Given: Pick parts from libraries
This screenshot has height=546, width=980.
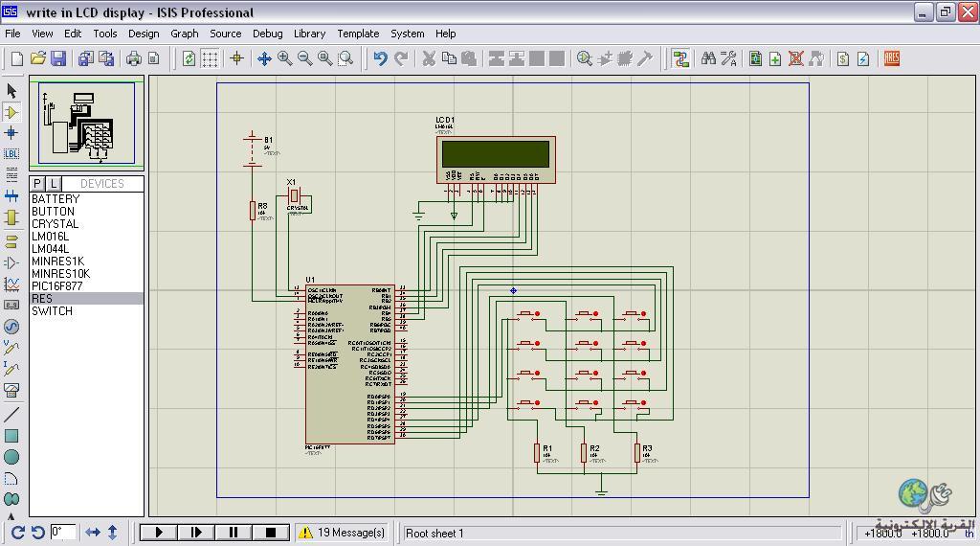Looking at the screenshot, I should 585,58.
